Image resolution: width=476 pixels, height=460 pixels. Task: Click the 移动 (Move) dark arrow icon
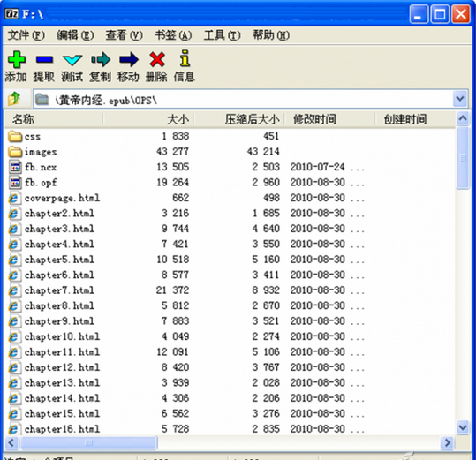coord(129,59)
